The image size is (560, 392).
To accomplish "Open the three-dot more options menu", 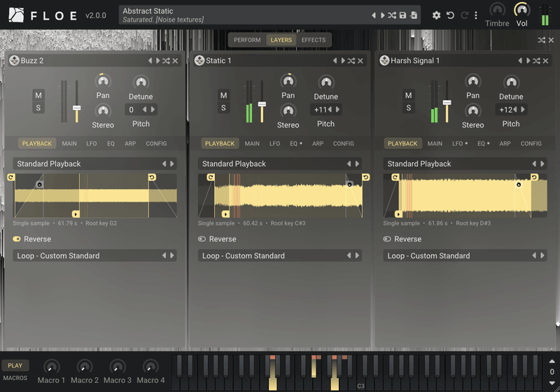I will click(x=476, y=15).
